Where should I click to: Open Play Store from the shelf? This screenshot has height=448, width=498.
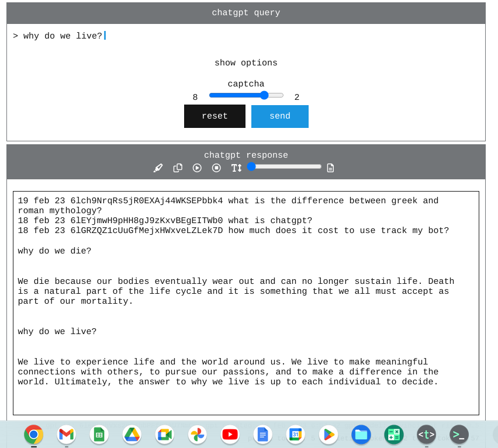coord(328,435)
